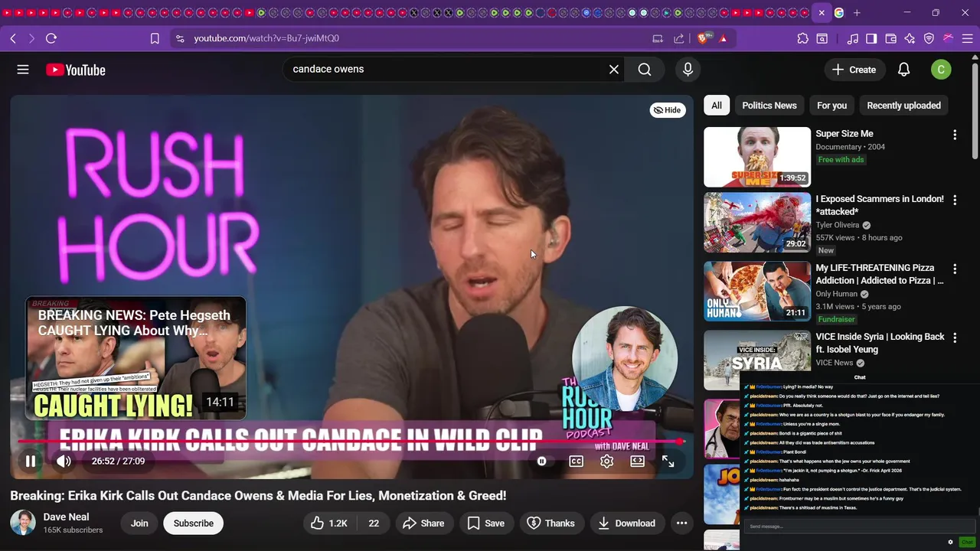Open chat overlay settings gear

tap(951, 542)
